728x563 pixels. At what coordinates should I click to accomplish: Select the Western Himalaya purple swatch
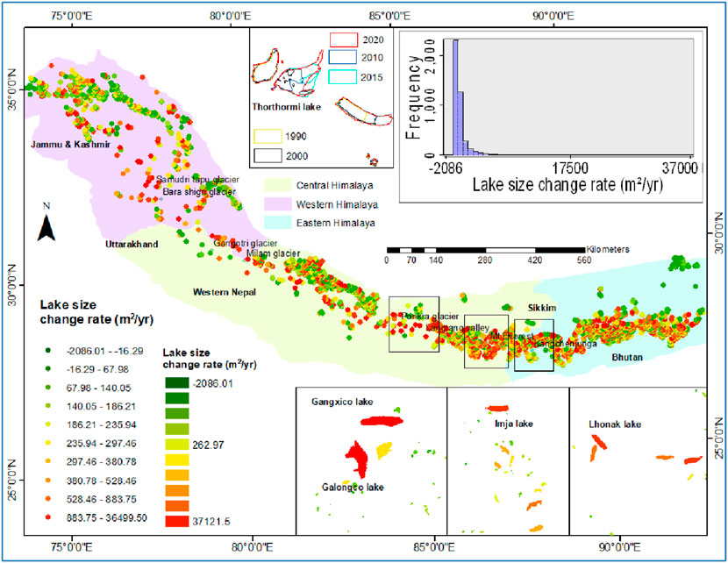pyautogui.click(x=278, y=204)
